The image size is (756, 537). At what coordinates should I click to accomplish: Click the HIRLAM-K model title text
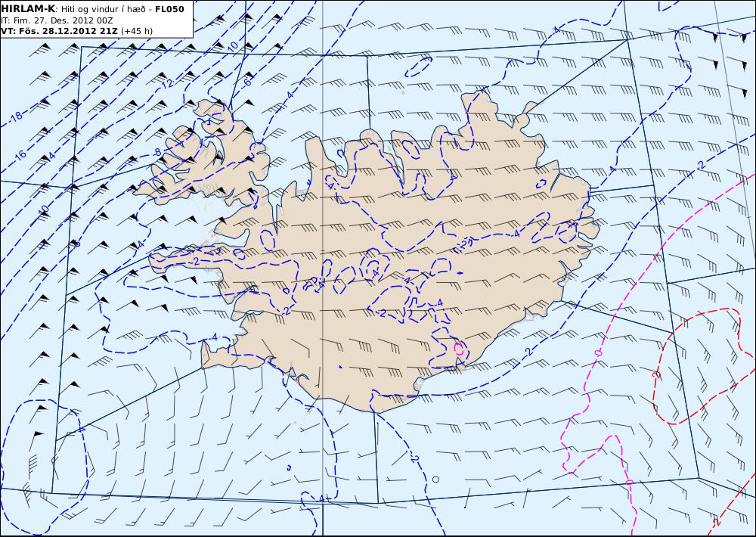coord(29,9)
